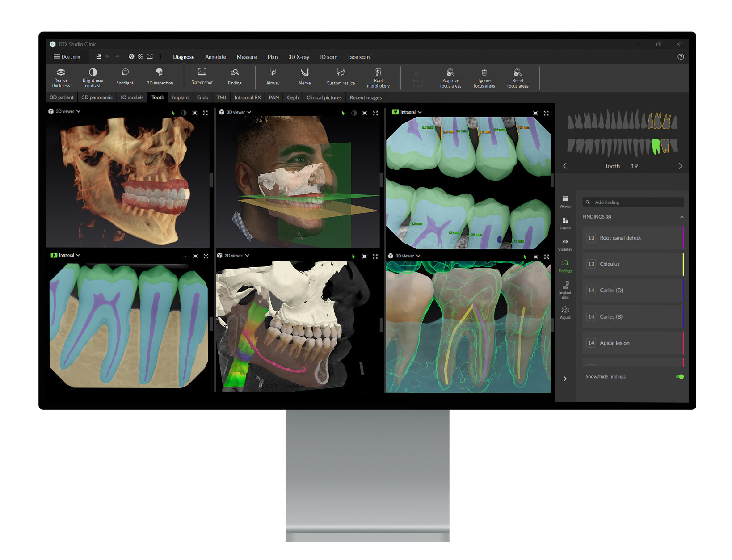
Task: Switch to the 3D panoramic tab
Action: tap(97, 97)
